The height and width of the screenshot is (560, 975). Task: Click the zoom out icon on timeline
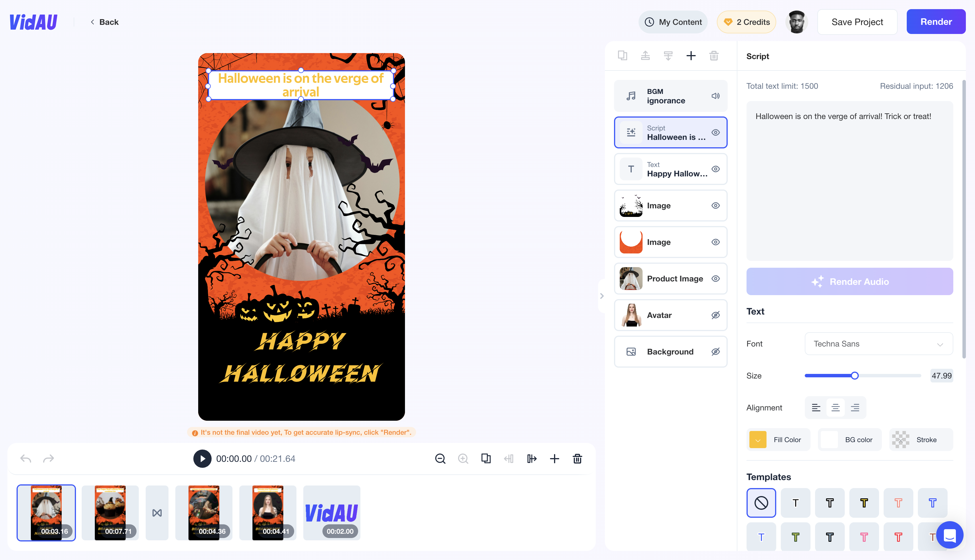[440, 458]
